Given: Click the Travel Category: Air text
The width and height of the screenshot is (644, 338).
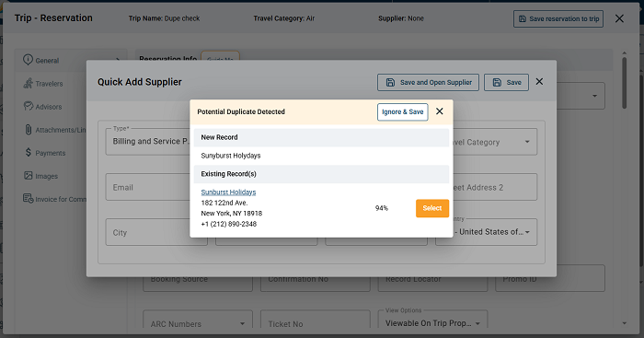Looking at the screenshot, I should 284,18.
